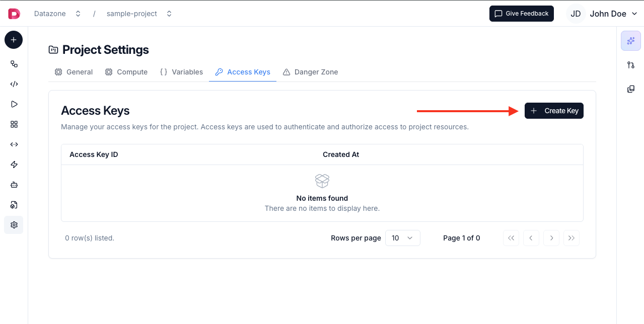This screenshot has width=644, height=324.
Task: Select the pipelines icon in the sidebar
Action: [14, 64]
